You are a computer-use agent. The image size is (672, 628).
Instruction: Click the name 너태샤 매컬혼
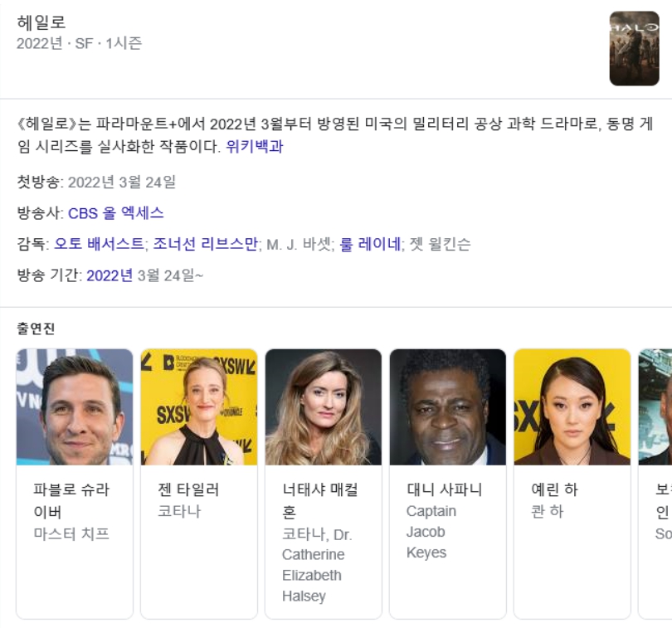click(x=320, y=500)
